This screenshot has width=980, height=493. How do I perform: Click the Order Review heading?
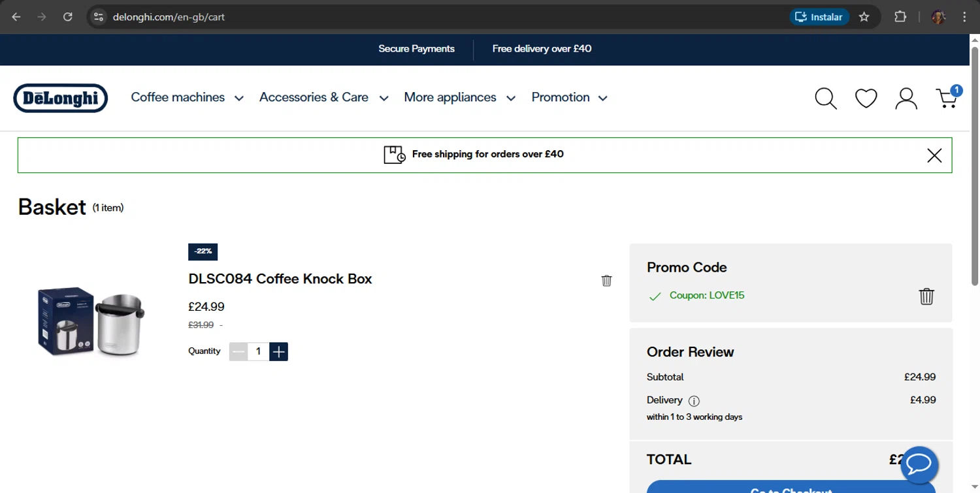[x=690, y=352]
